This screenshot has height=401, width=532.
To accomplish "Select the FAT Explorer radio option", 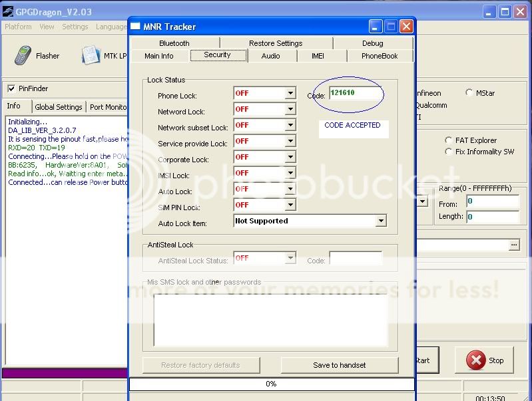I will click(x=449, y=140).
